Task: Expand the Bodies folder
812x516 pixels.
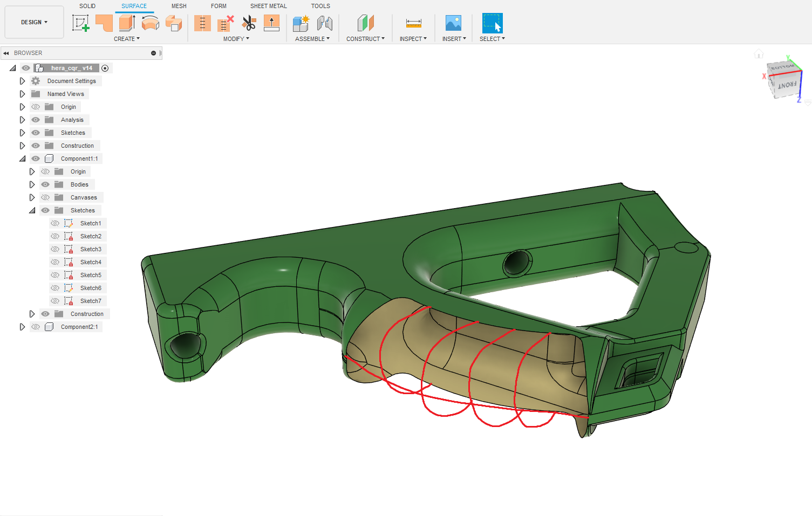Action: pos(32,184)
